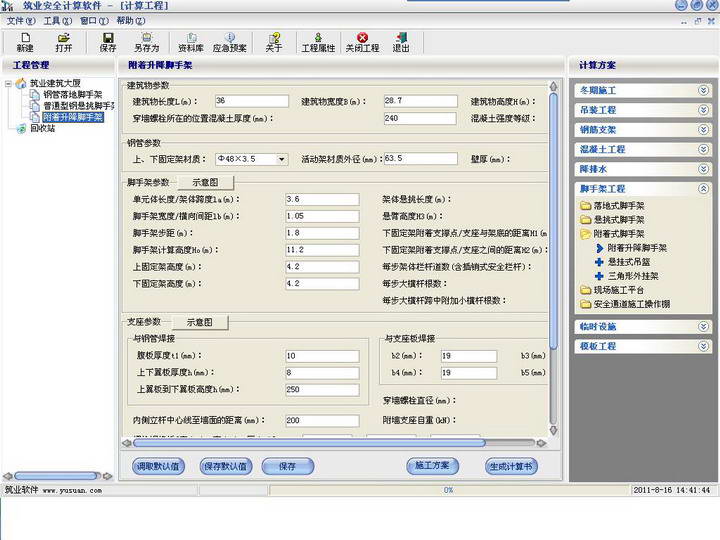Image resolution: width=720 pixels, height=540 pixels.
Task: Click the 打开 (Open) toolbar icon
Action: click(64, 41)
